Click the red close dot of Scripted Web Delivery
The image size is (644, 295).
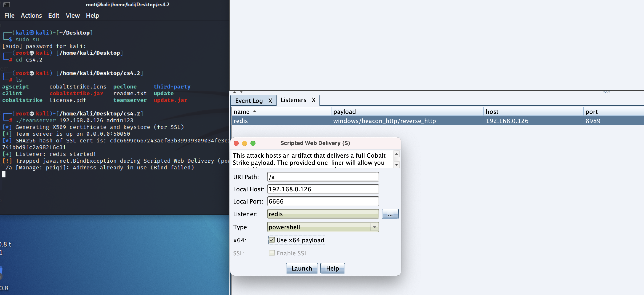tap(236, 143)
